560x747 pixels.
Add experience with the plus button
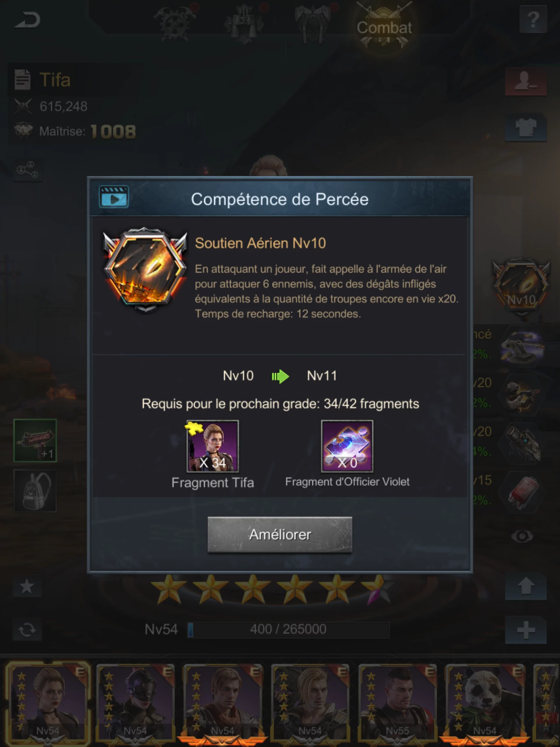click(526, 630)
